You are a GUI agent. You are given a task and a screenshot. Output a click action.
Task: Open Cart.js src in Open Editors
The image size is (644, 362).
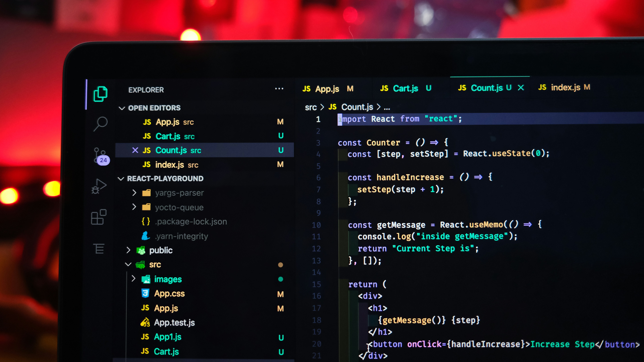coord(204,136)
